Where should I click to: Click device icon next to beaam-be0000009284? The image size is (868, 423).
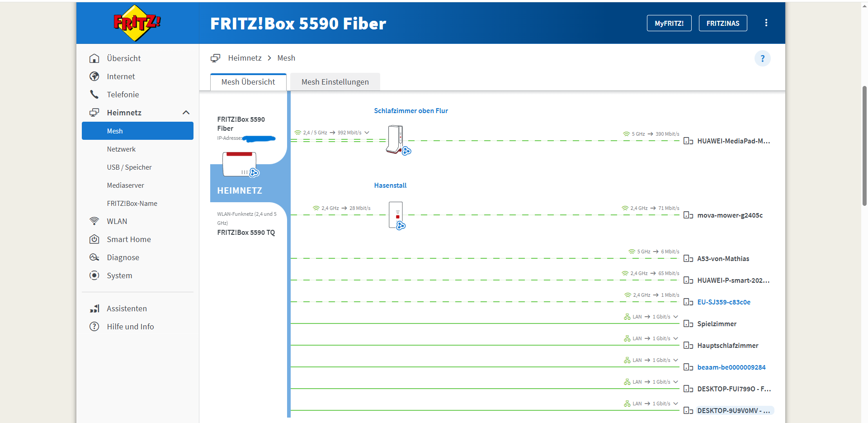(688, 367)
